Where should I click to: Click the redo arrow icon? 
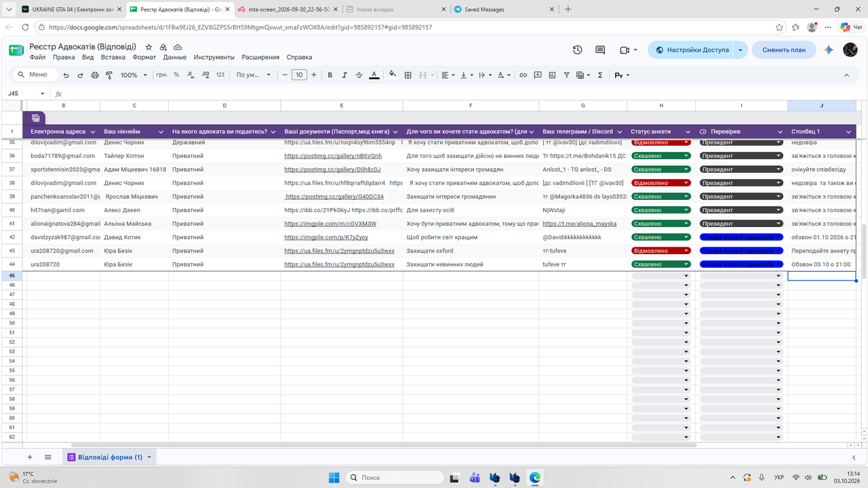[80, 75]
